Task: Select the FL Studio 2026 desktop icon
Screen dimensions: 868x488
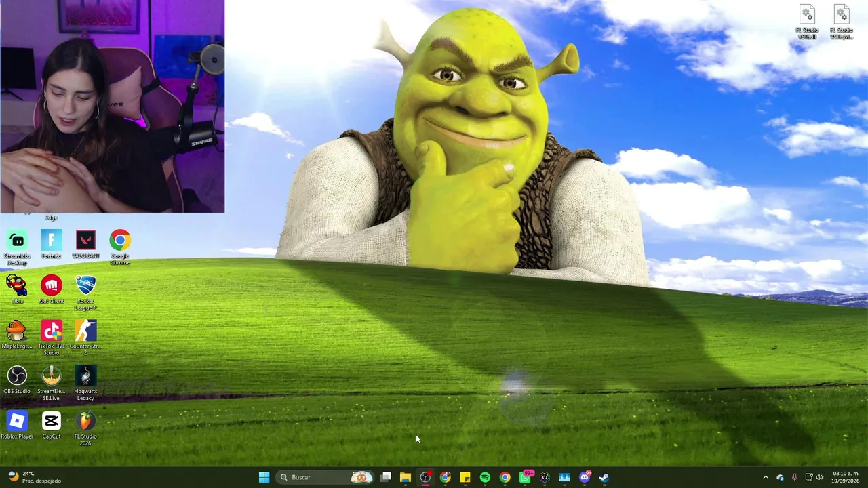Action: tap(85, 428)
